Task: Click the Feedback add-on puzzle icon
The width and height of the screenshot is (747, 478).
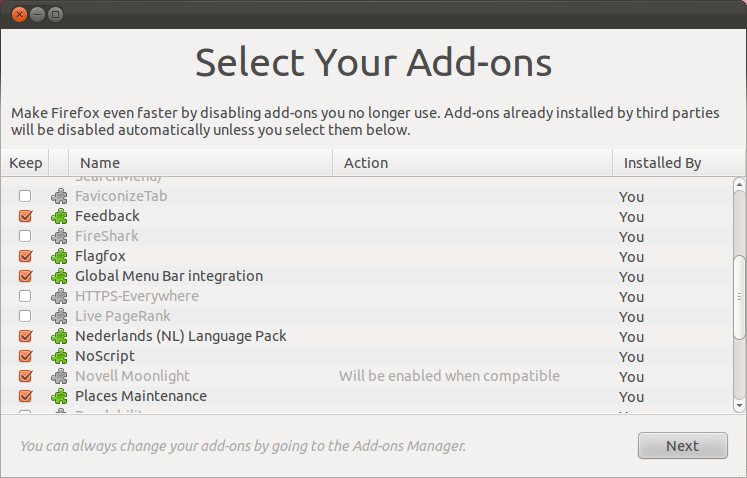Action: (59, 216)
